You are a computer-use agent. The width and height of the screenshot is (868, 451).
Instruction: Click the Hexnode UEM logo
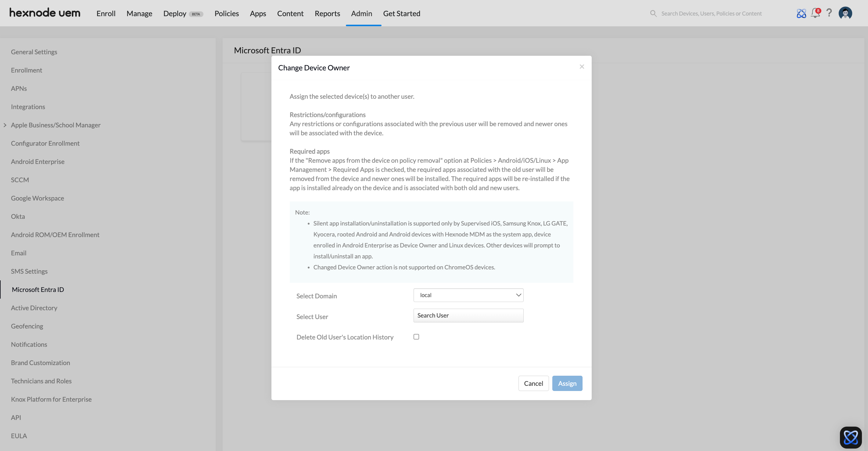click(45, 13)
